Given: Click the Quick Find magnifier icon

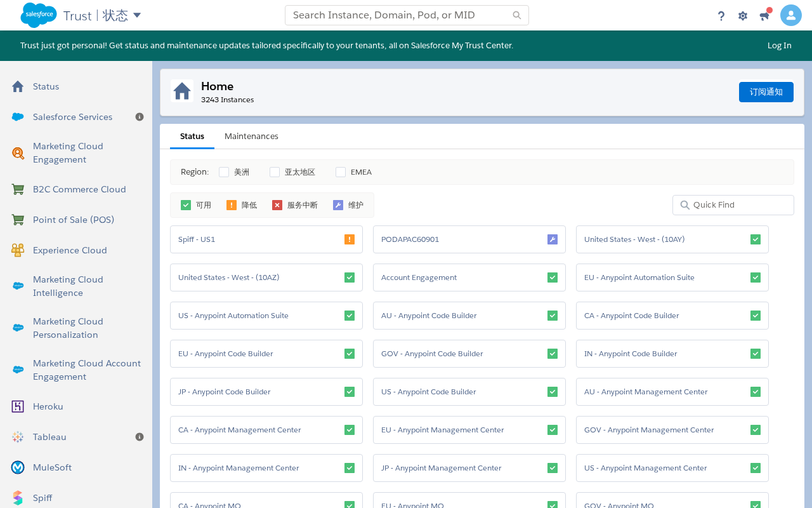Looking at the screenshot, I should 684,205.
